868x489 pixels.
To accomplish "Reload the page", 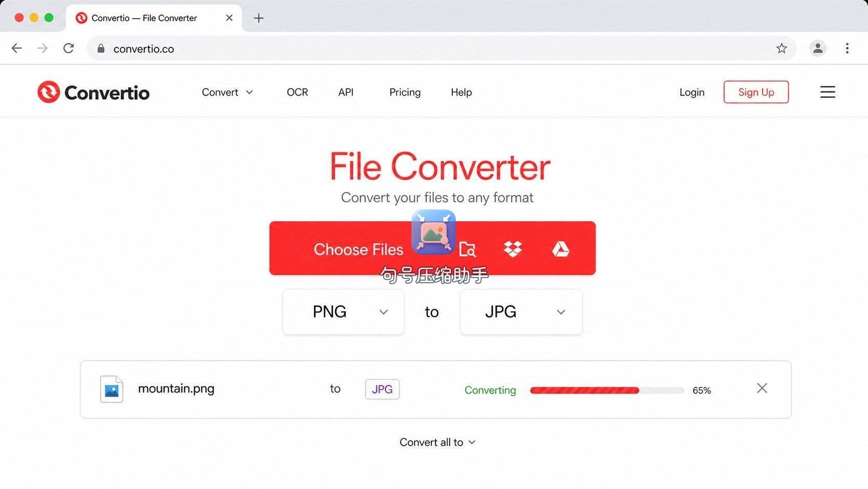I will [69, 48].
